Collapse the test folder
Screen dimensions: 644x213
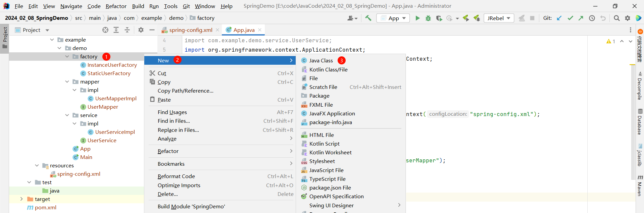click(x=29, y=182)
